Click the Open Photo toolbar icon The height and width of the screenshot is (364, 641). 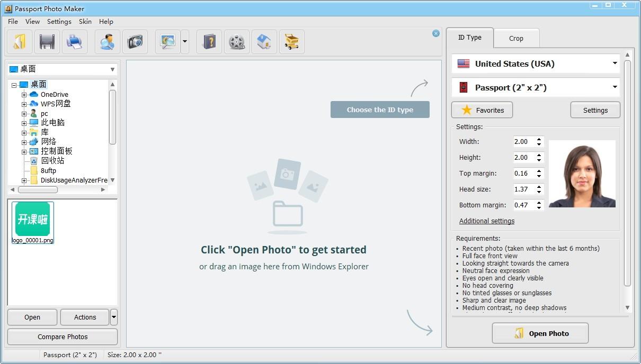coord(20,42)
